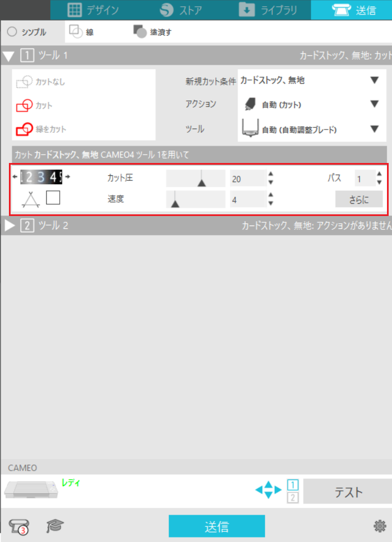Click the blade depth number strip

41,177
